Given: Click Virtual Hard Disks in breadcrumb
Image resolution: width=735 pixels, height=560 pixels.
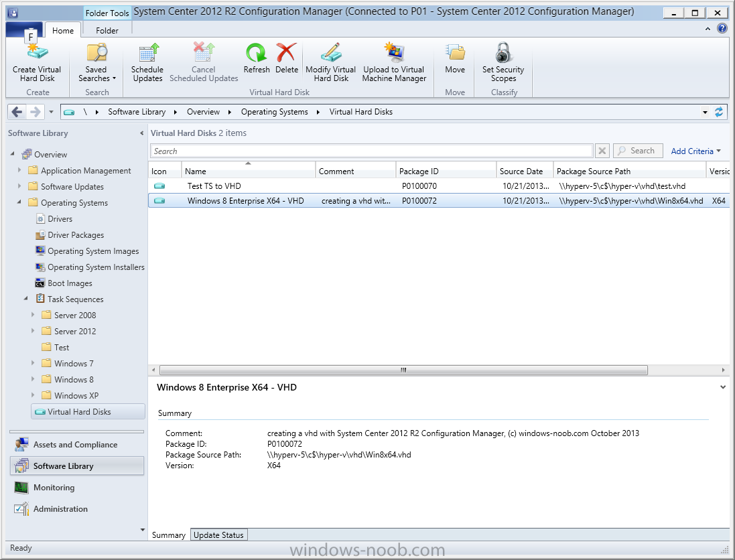Looking at the screenshot, I should tap(361, 112).
